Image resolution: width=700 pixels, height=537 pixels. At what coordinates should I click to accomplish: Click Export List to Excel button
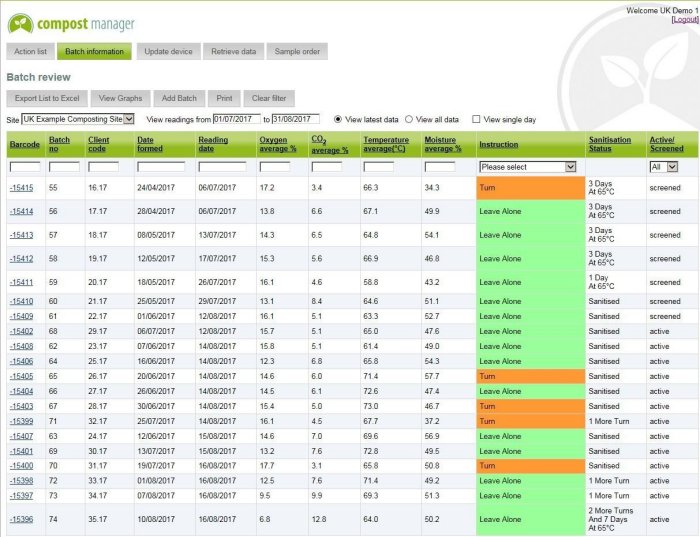coord(46,98)
